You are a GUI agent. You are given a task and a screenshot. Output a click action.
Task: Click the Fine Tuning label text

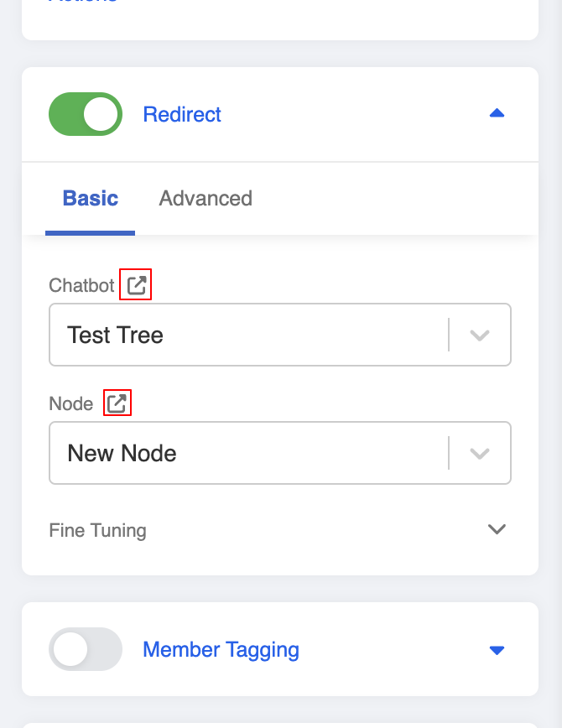pos(97,530)
